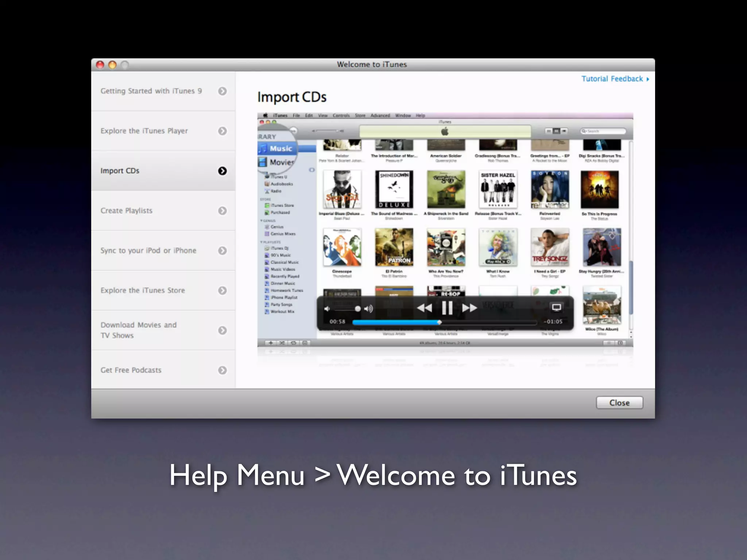Image resolution: width=747 pixels, height=560 pixels.
Task: Click the Tutorial Feedback link
Action: 615,79
